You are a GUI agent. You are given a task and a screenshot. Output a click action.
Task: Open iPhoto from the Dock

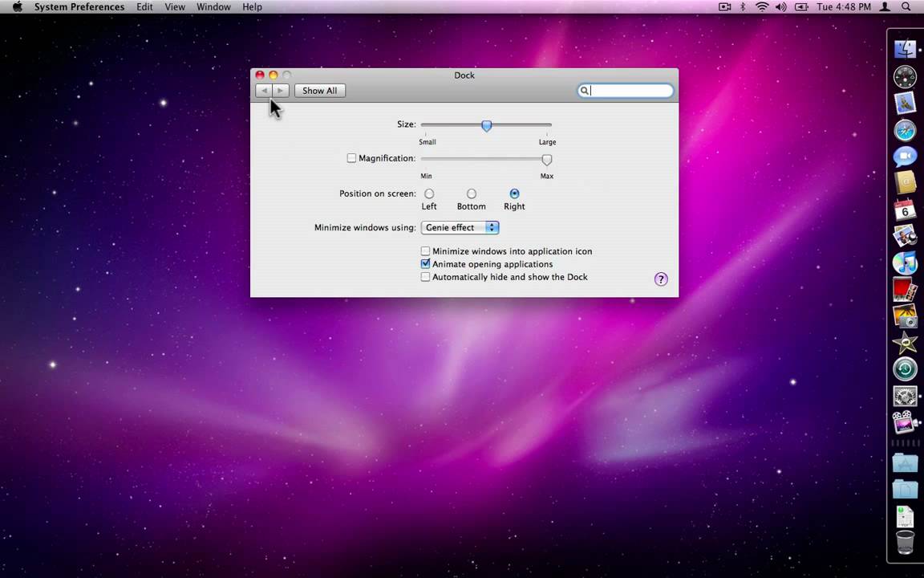pyautogui.click(x=905, y=316)
